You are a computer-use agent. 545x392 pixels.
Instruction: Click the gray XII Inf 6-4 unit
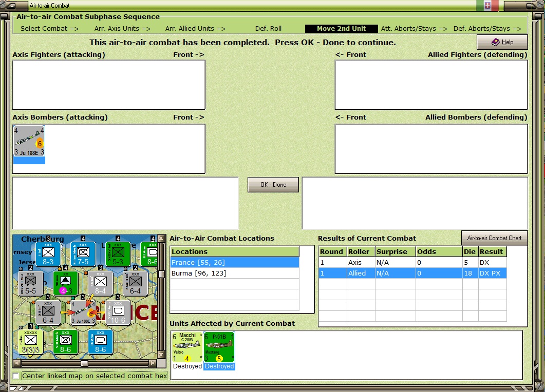coord(48,312)
